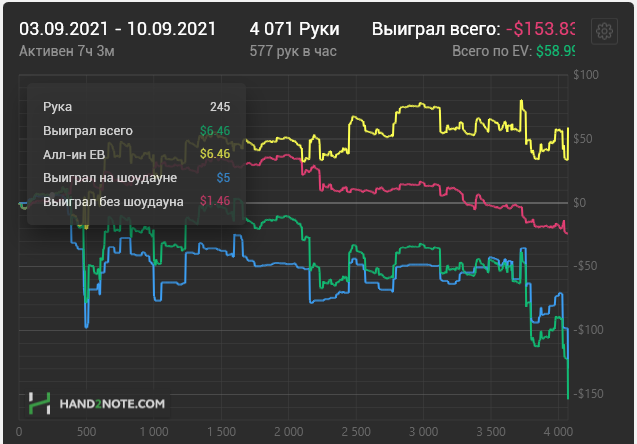Click the green $6.46 tooltip value
Image resolution: width=637 pixels, height=444 pixels.
click(215, 131)
